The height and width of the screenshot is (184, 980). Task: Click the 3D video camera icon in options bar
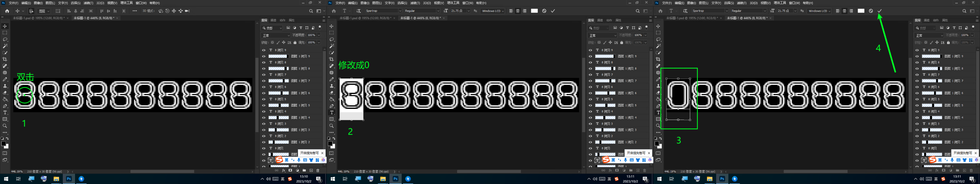click(x=187, y=11)
